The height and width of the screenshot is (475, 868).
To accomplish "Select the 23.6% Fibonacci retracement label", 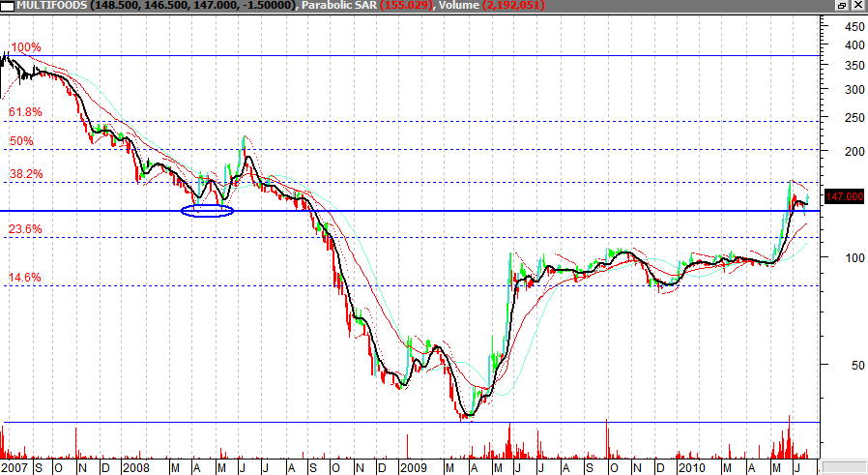I will click(26, 229).
